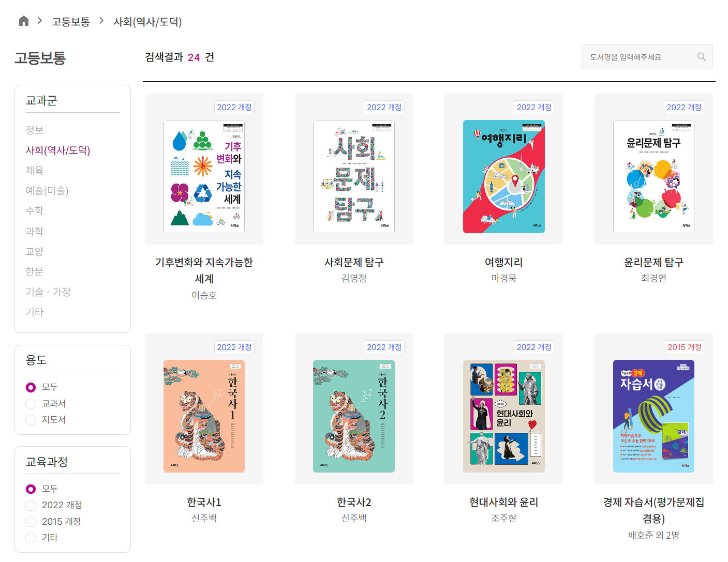Open the 경제 자습서 book cover
Image resolution: width=728 pixels, height=562 pixels.
[653, 416]
